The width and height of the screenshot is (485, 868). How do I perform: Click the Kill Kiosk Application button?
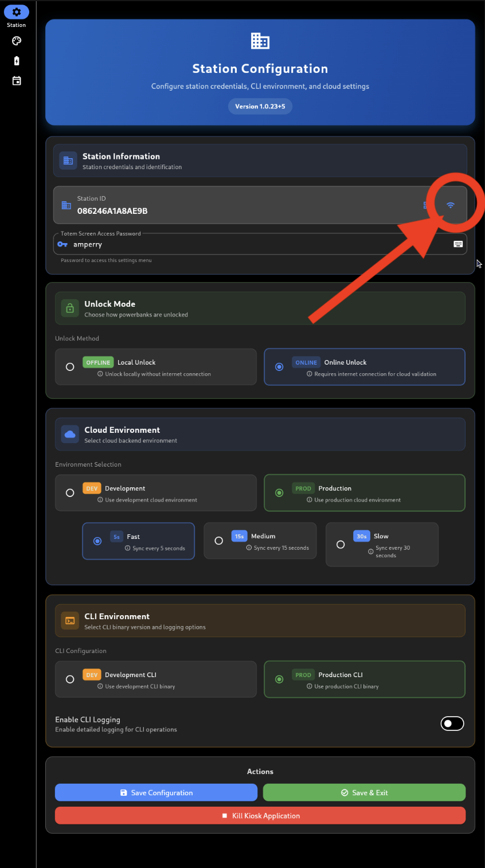(260, 815)
